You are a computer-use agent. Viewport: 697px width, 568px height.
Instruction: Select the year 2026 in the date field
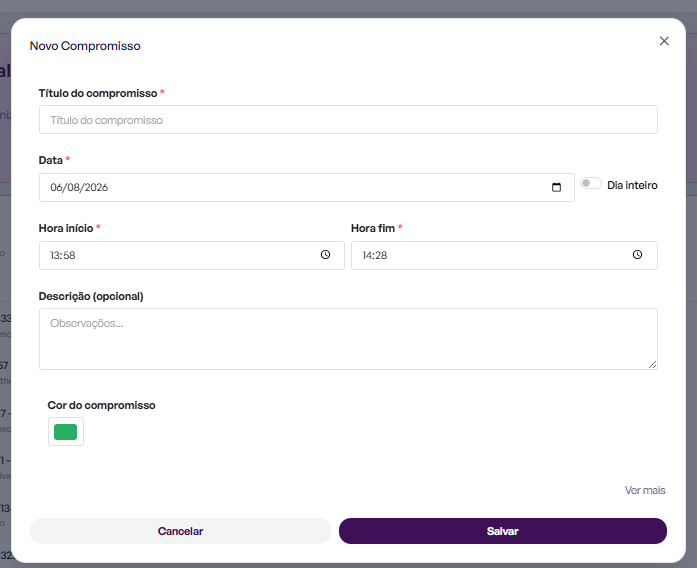pyautogui.click(x=96, y=188)
